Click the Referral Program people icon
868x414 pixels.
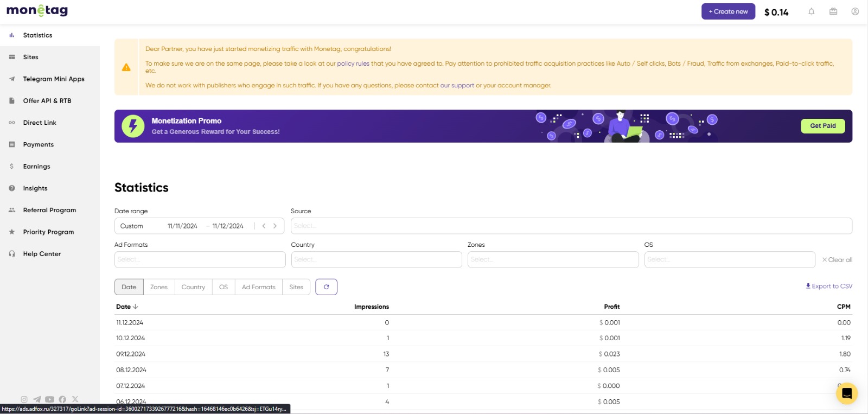tap(12, 210)
